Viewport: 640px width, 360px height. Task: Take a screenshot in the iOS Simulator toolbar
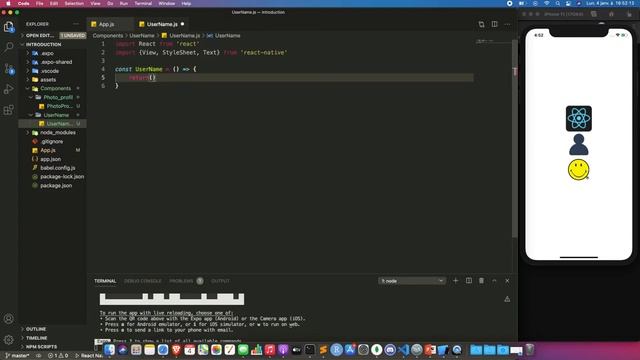pos(594,14)
